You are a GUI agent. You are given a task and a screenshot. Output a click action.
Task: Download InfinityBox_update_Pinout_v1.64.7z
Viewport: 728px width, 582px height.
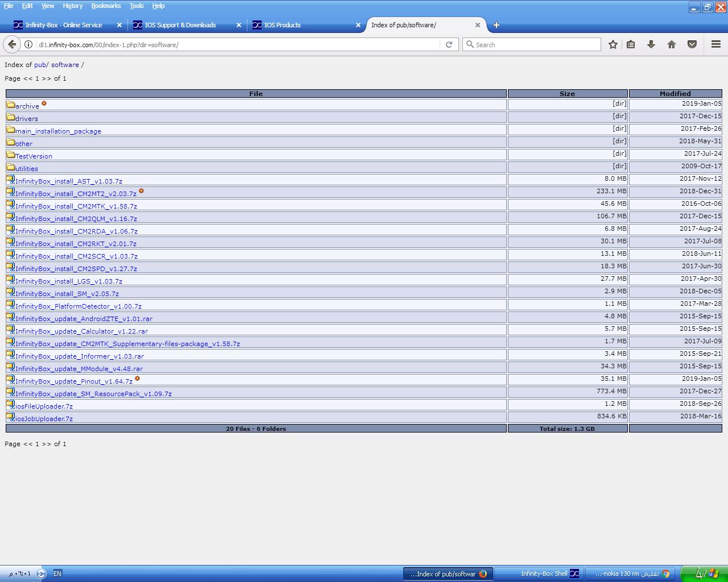point(74,381)
